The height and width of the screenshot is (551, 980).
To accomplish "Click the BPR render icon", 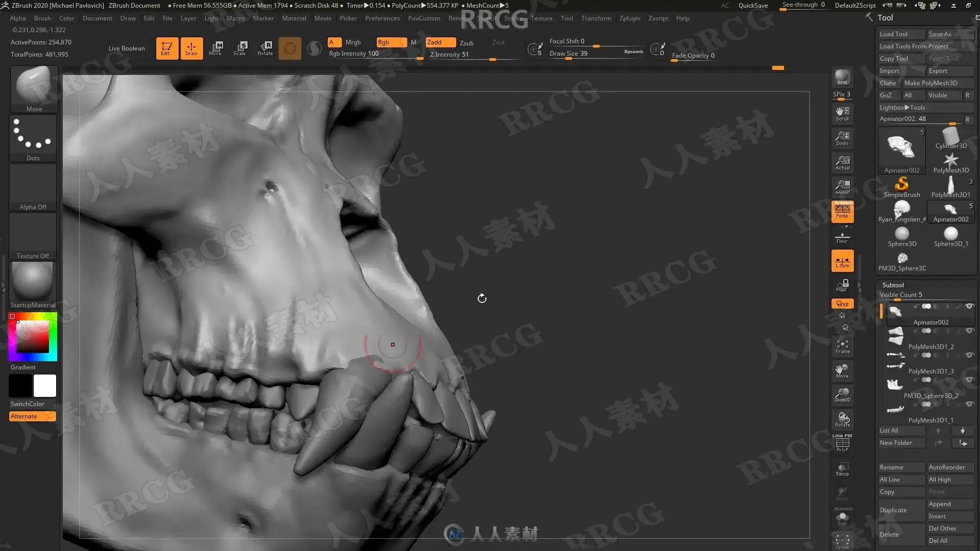I will point(842,78).
